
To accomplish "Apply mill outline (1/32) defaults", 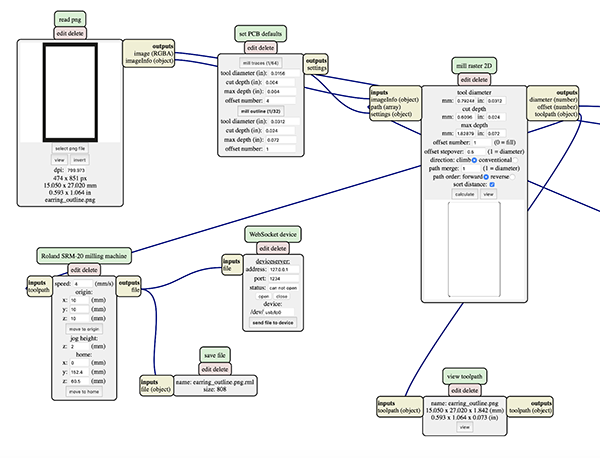I will 261,111.
